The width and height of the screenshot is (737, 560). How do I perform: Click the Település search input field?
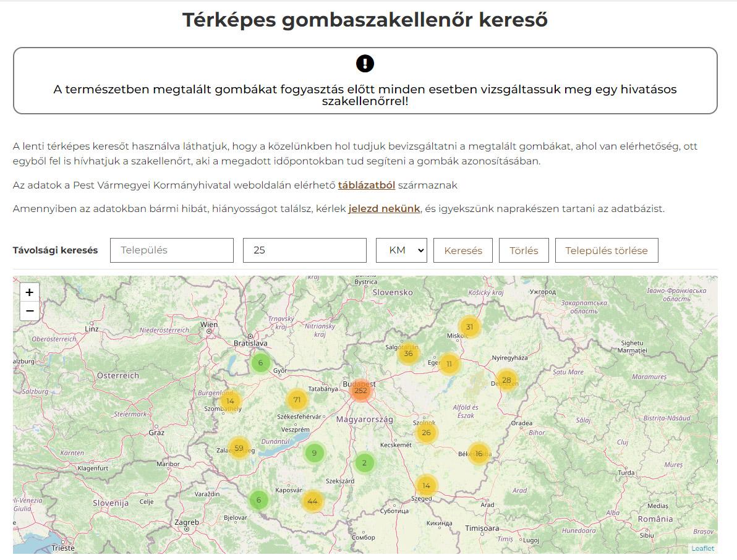click(172, 250)
